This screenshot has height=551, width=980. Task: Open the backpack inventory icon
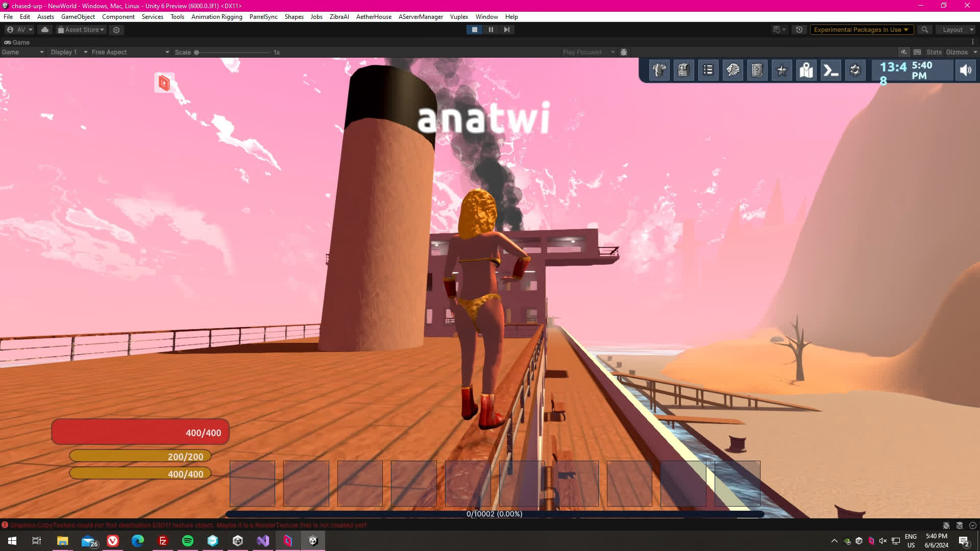pyautogui.click(x=683, y=70)
